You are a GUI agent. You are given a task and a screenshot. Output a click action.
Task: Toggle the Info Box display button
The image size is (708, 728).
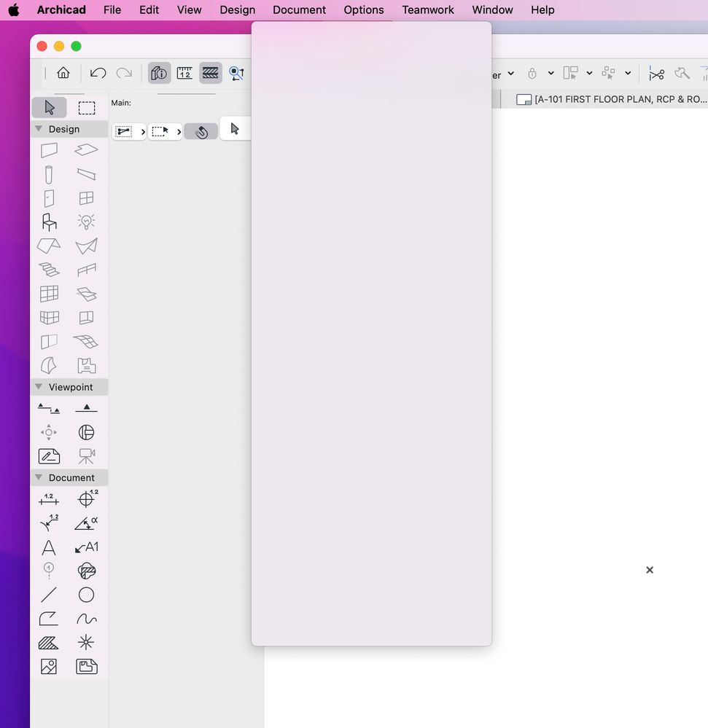click(x=158, y=73)
